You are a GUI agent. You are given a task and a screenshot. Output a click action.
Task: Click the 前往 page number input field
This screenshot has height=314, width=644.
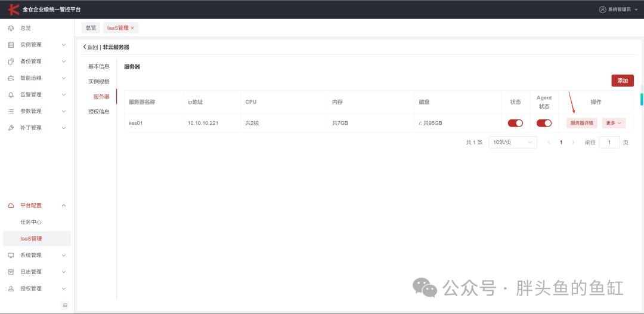pyautogui.click(x=609, y=143)
